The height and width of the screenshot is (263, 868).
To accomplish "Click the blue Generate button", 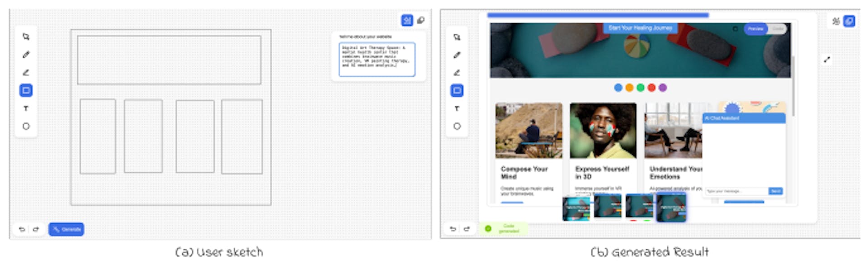I will coord(66,230).
